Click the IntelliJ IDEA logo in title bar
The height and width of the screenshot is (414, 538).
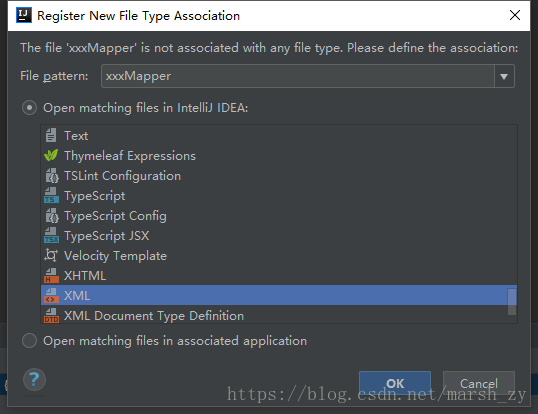24,15
